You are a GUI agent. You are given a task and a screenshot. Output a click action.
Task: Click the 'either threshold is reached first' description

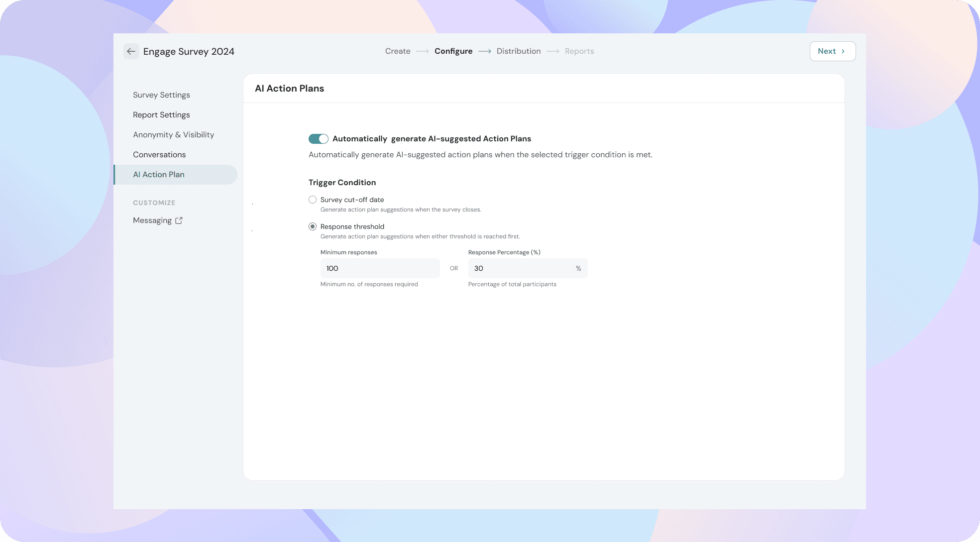[x=420, y=236]
